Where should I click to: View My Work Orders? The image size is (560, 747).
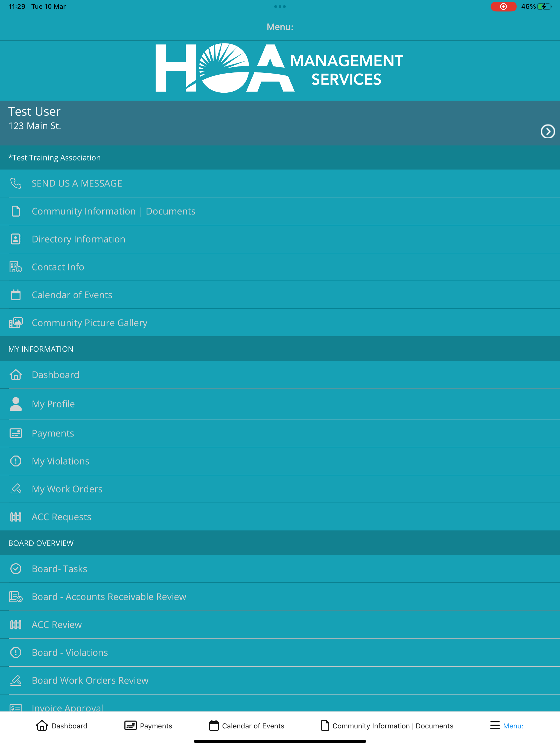(x=280, y=489)
